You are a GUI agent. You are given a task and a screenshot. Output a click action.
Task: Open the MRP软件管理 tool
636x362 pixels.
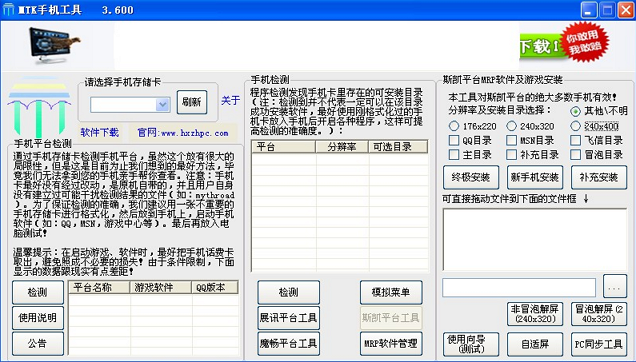point(391,343)
